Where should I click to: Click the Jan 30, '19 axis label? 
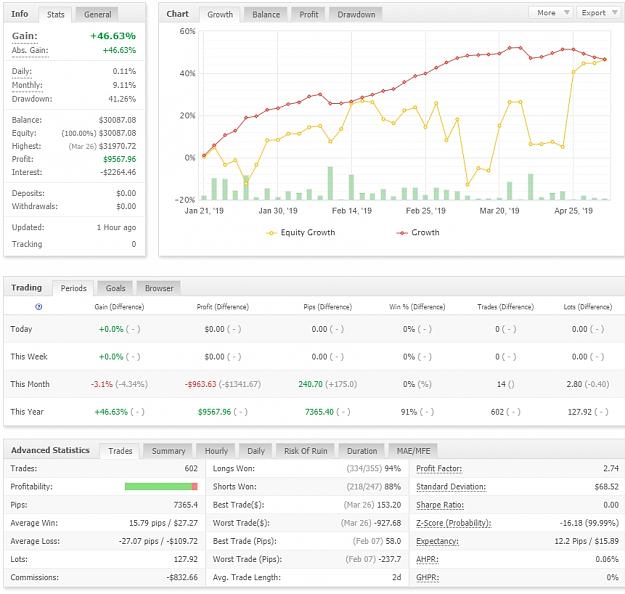click(278, 211)
